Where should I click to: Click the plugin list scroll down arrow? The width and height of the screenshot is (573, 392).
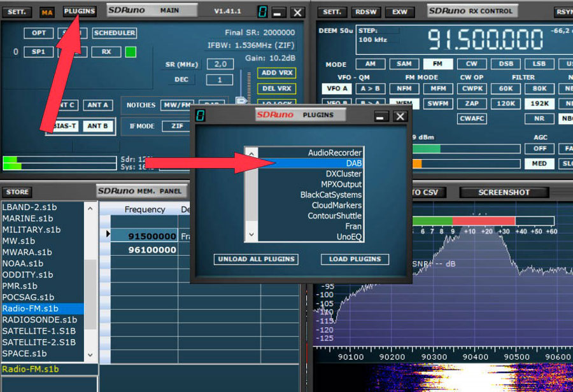point(251,235)
